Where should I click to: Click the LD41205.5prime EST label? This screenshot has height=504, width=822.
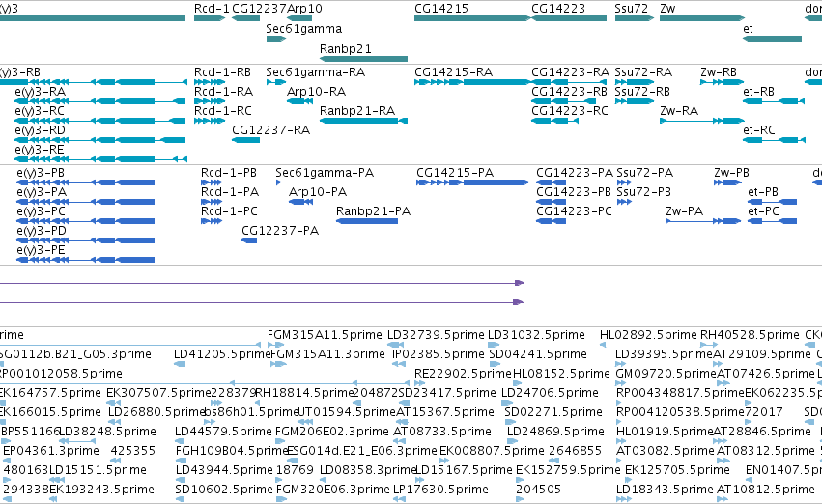tap(222, 354)
